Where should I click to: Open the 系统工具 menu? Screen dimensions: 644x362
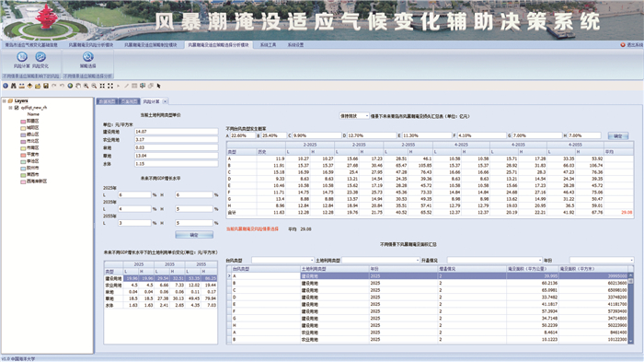coord(269,45)
